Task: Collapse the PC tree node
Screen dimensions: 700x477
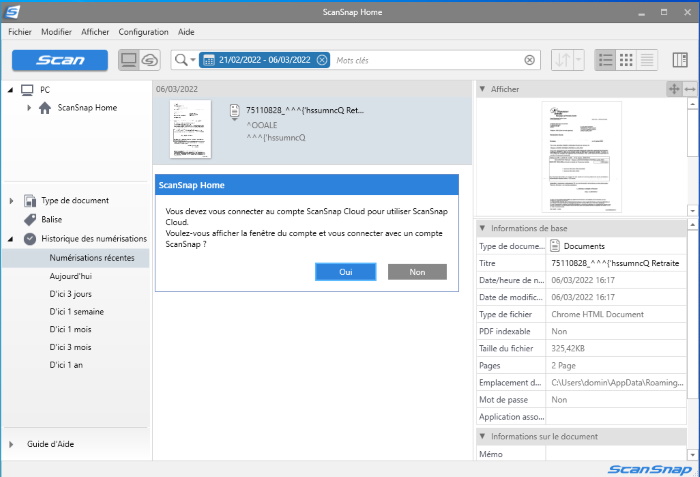Action: 10,90
